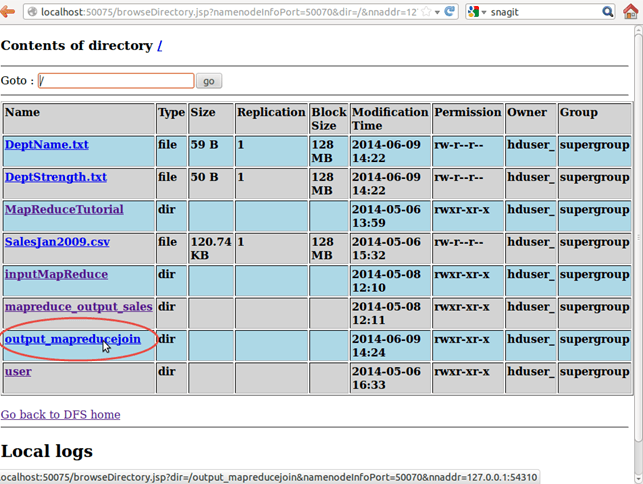Click the Go back to DFS home link
Image resolution: width=643 pixels, height=484 pixels.
click(60, 414)
